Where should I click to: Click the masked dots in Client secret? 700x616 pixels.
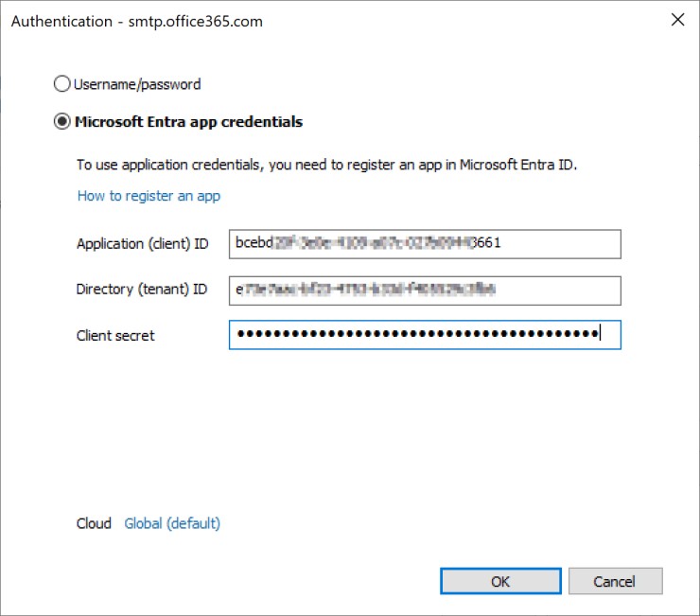(418, 334)
